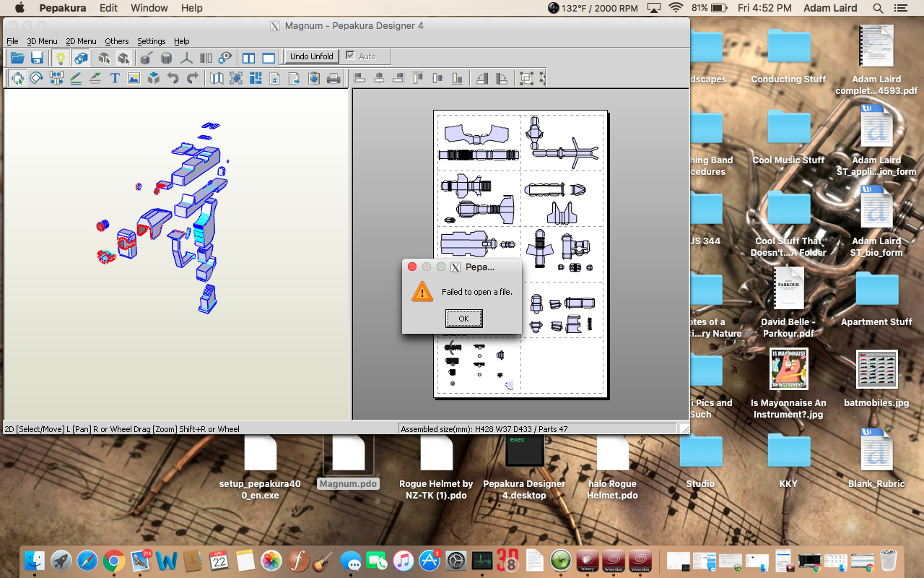Screen dimensions: 924x578
Task: Click the Align Right icon
Action: [398, 78]
